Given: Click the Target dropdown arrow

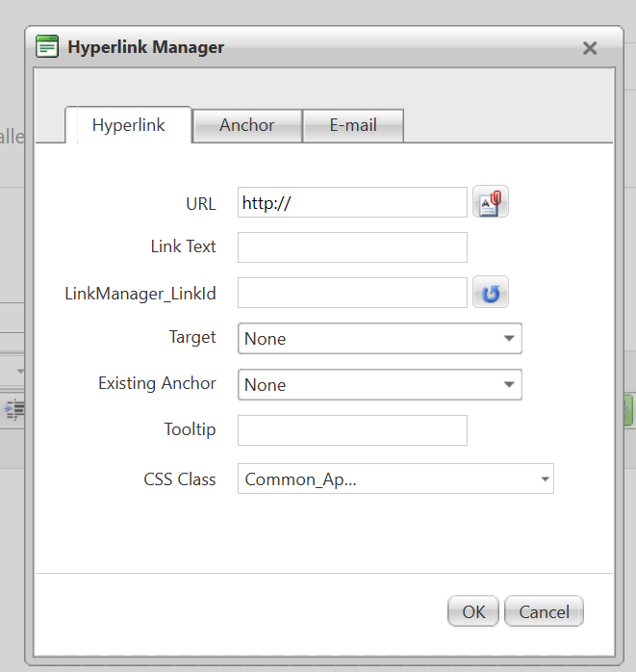Looking at the screenshot, I should 508,339.
